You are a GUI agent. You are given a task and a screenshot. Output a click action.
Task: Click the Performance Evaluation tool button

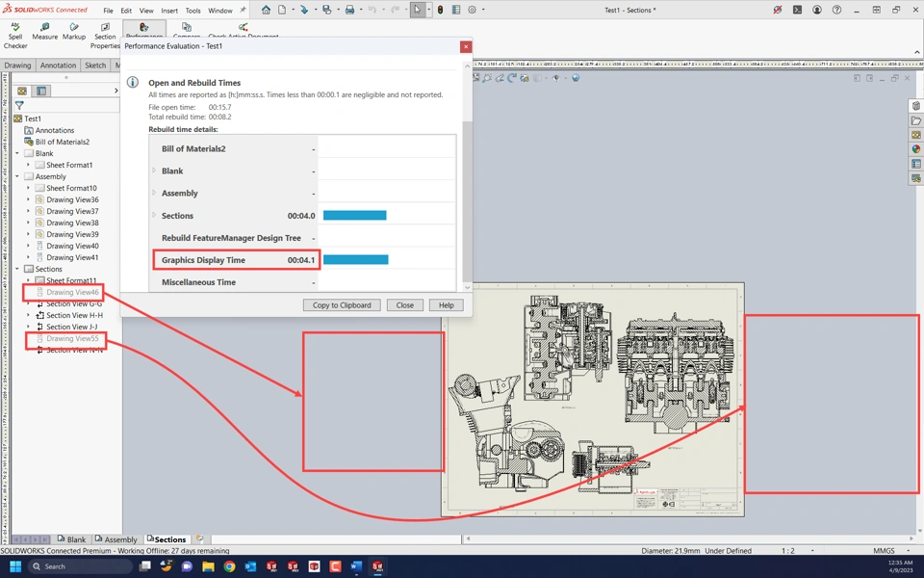pyautogui.click(x=143, y=30)
